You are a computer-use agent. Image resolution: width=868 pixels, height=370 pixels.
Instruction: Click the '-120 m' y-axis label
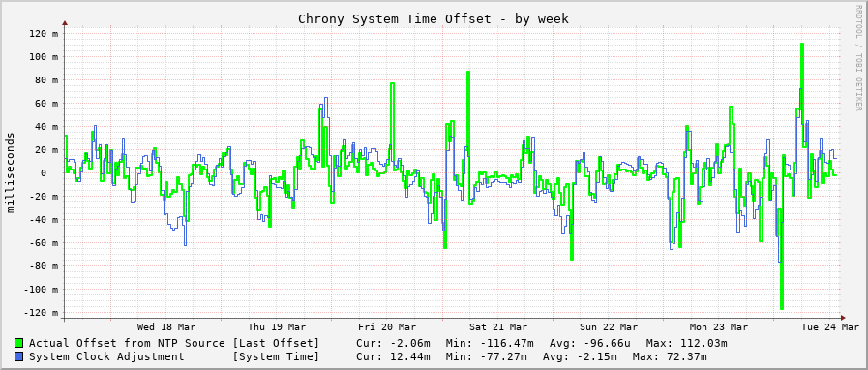tap(41, 313)
